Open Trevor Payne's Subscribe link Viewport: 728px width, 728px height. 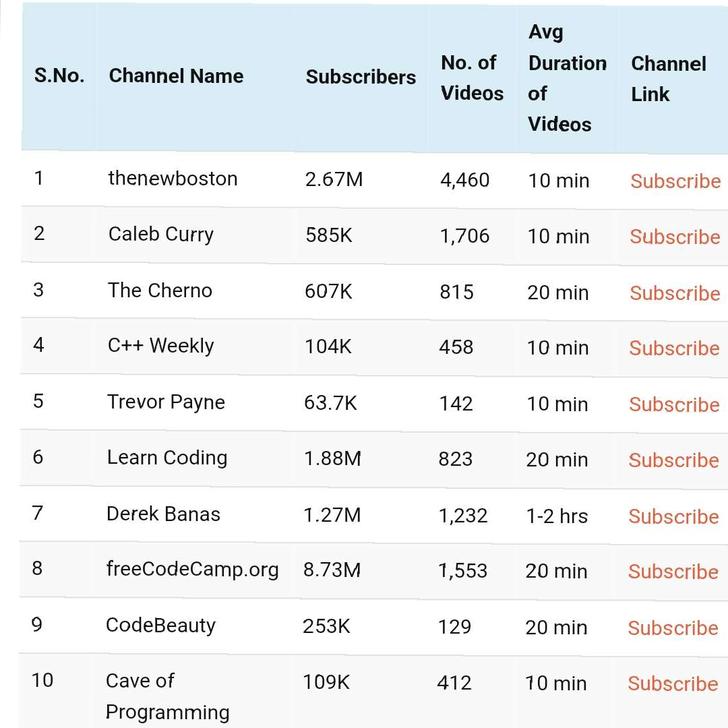coord(674,404)
